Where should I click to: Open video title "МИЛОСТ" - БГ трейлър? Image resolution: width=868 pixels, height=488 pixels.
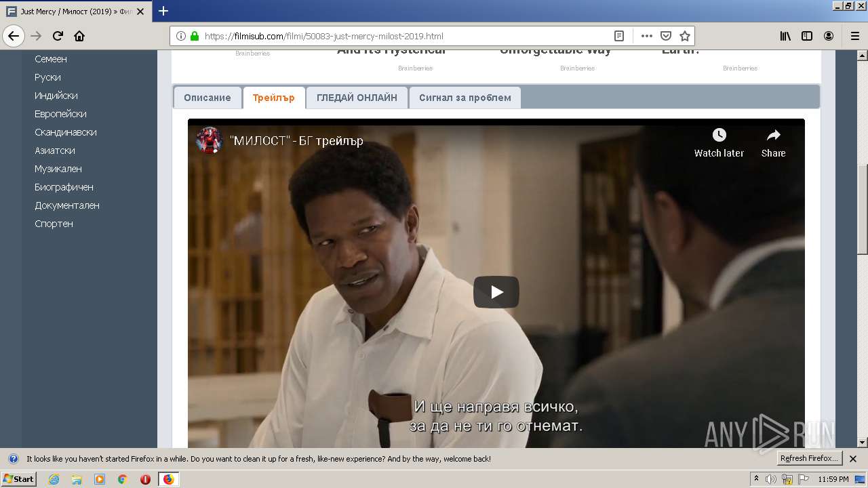click(x=296, y=141)
